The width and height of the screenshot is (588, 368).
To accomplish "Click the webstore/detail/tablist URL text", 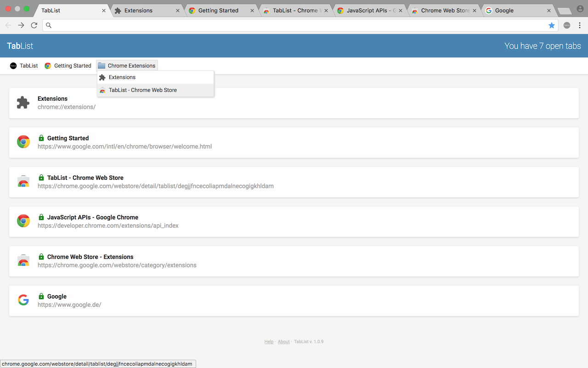I will (156, 186).
